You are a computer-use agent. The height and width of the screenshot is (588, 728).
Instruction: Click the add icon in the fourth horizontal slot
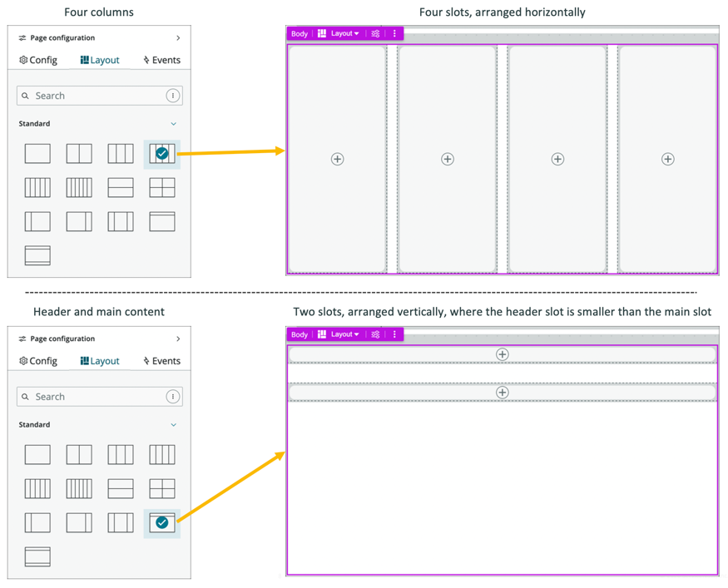point(667,159)
